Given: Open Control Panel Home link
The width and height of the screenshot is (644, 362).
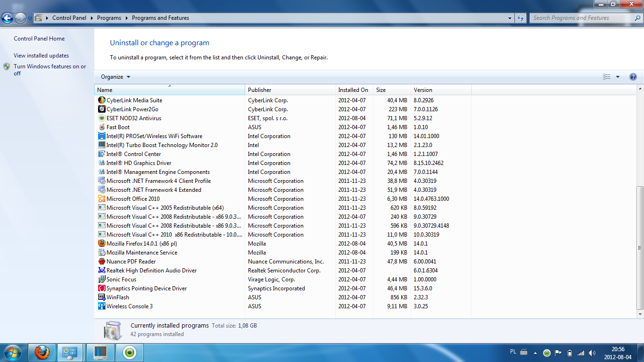Looking at the screenshot, I should point(39,39).
